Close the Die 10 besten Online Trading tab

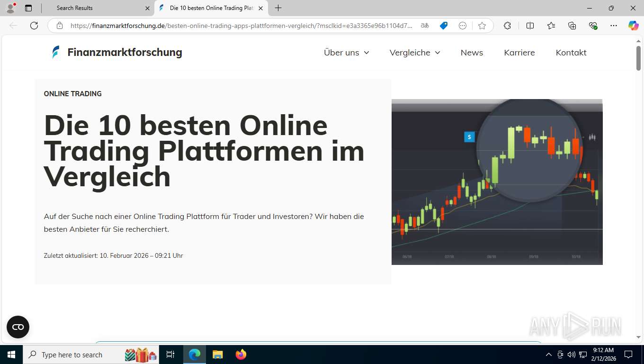[260, 8]
